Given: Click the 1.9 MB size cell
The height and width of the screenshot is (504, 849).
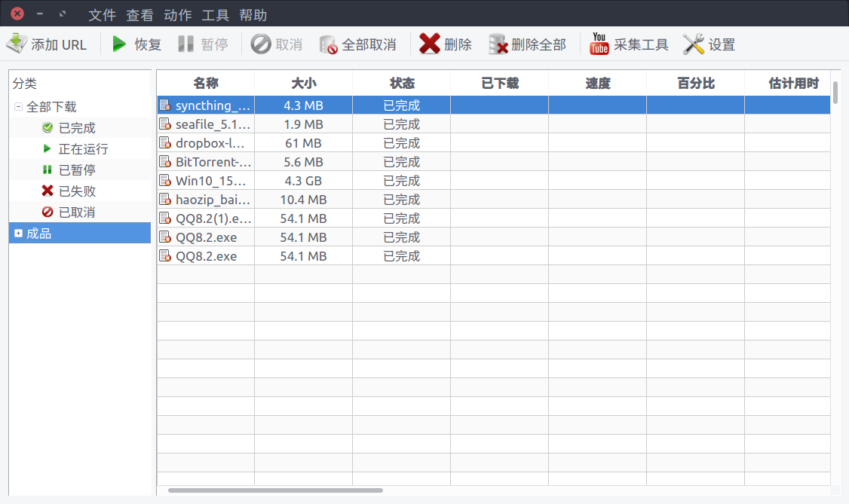Looking at the screenshot, I should point(303,124).
